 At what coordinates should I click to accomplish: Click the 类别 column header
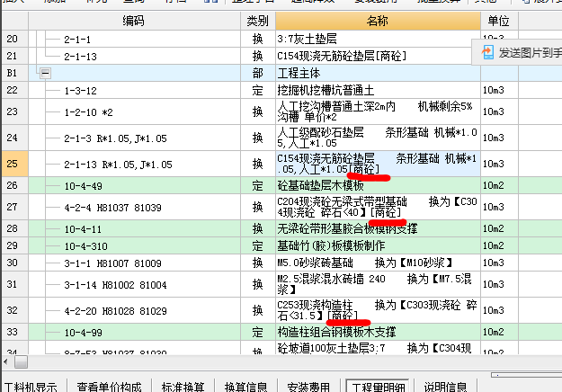coord(257,20)
